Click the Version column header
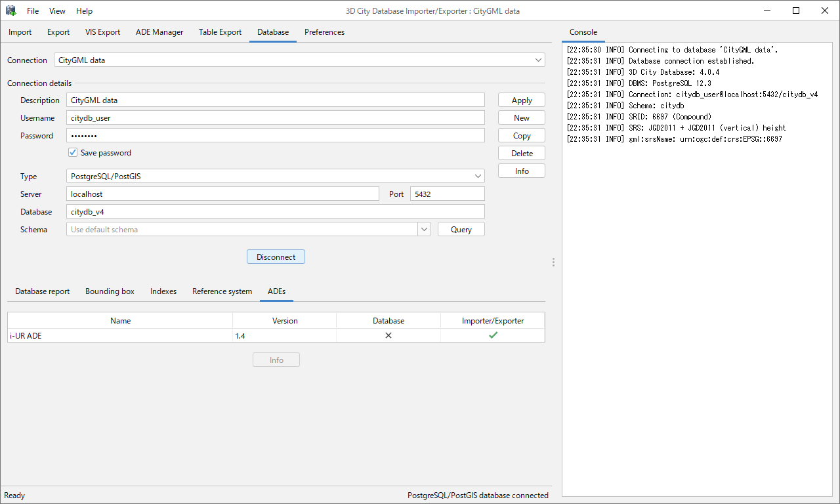840x504 pixels. click(x=285, y=320)
